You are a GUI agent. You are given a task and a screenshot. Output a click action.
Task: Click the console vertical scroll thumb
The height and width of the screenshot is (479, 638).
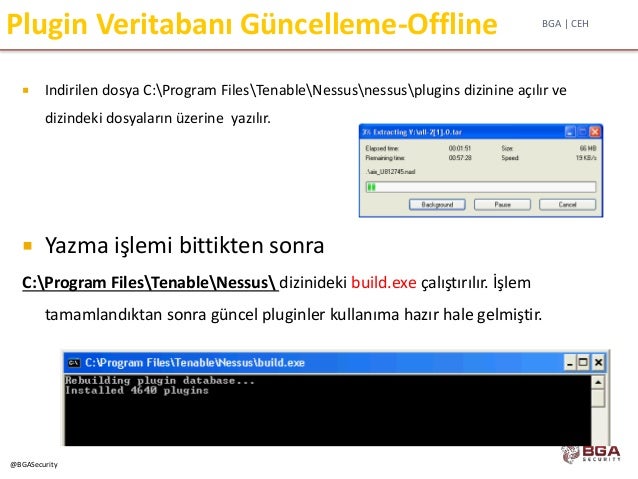pos(598,398)
